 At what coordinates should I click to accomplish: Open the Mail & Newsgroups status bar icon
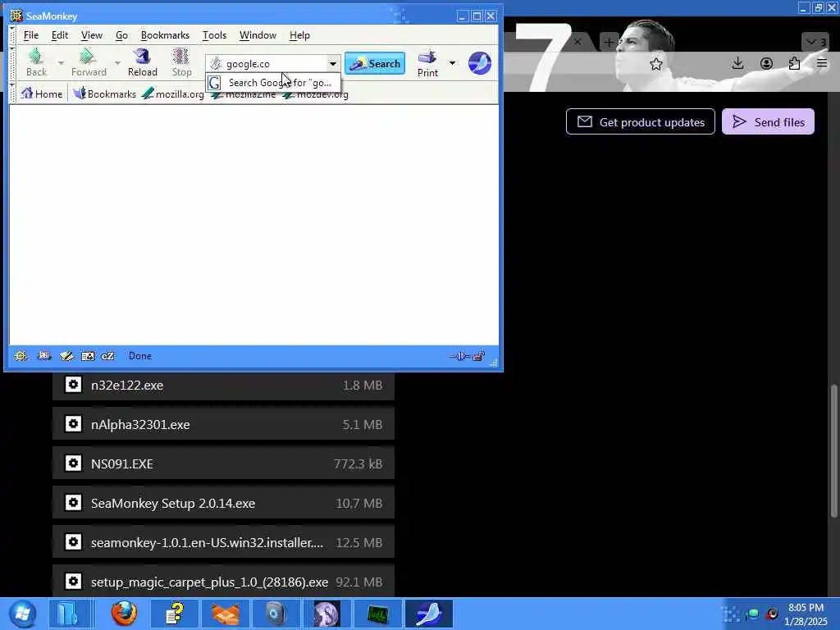[x=44, y=356]
